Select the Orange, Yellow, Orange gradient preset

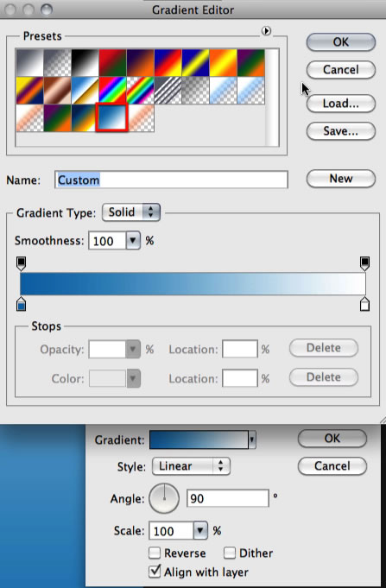(x=224, y=63)
